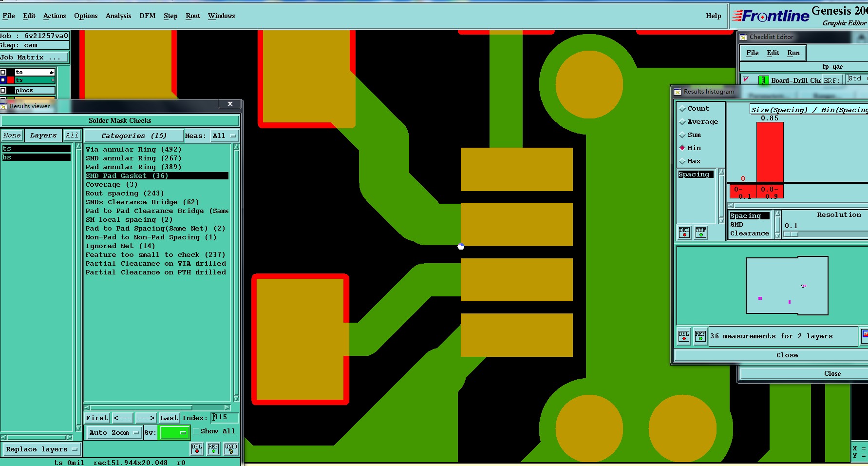Click Checklist Editor window title icon

click(x=743, y=37)
